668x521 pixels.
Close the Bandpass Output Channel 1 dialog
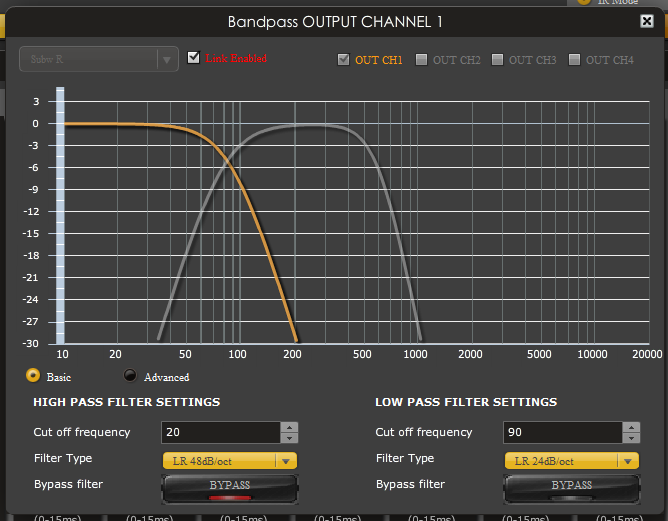click(647, 21)
